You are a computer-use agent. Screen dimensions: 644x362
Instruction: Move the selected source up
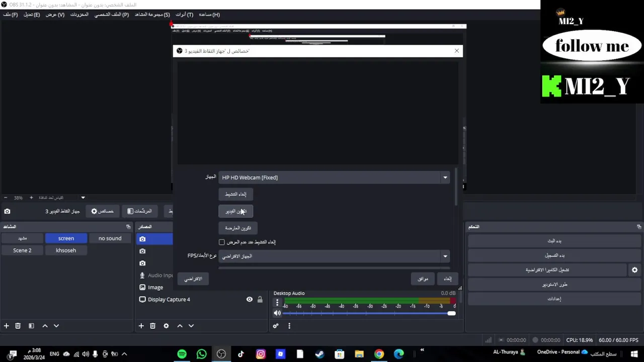[180, 326]
